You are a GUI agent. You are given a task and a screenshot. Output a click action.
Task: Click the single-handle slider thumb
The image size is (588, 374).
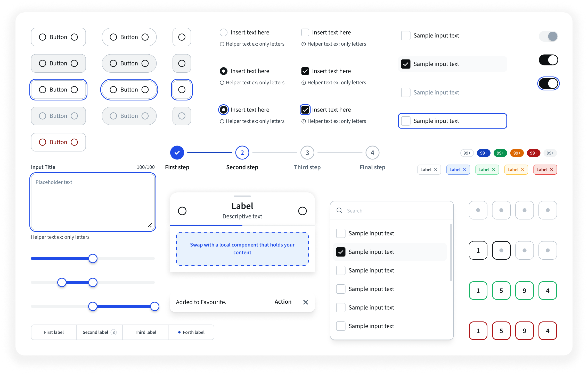[x=93, y=258]
